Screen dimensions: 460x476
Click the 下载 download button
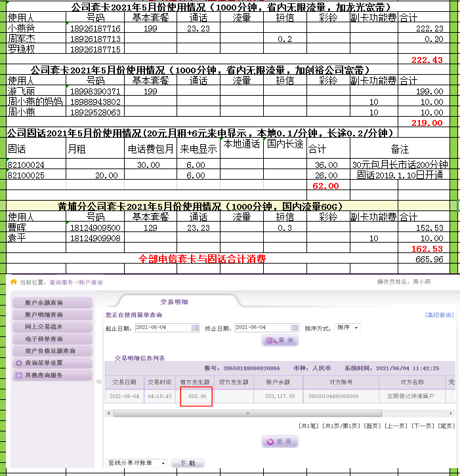click(188, 463)
